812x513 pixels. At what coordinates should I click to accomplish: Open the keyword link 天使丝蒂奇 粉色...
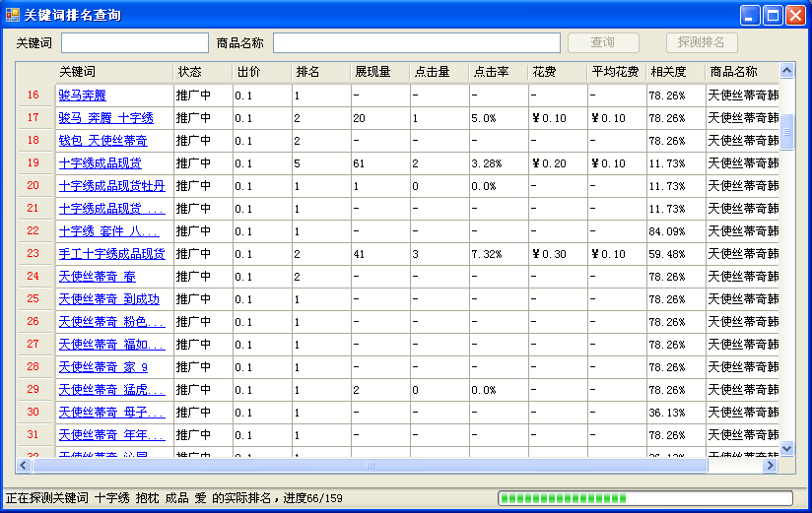pos(112,322)
